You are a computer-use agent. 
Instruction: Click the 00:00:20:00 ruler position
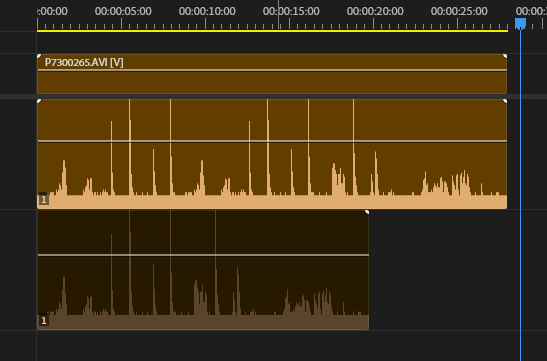[x=374, y=24]
